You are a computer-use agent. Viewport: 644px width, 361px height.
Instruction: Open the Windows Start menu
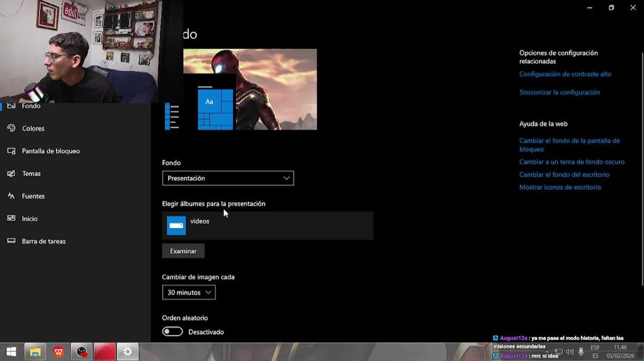coord(11,352)
